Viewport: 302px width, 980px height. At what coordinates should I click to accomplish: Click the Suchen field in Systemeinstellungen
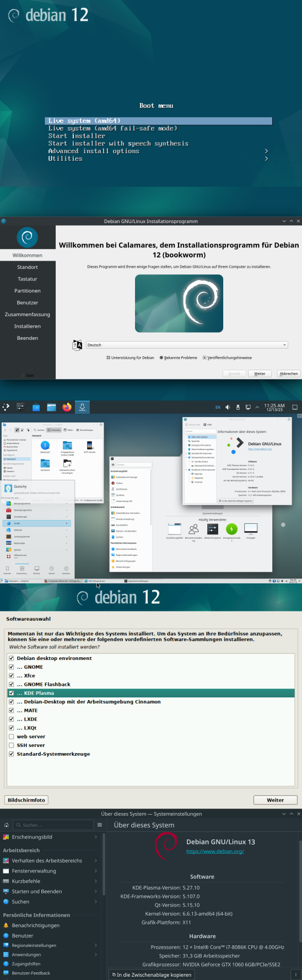click(x=54, y=825)
